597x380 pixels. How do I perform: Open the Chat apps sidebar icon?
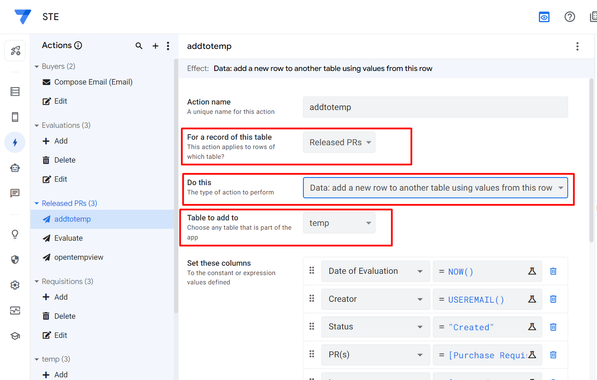click(15, 193)
